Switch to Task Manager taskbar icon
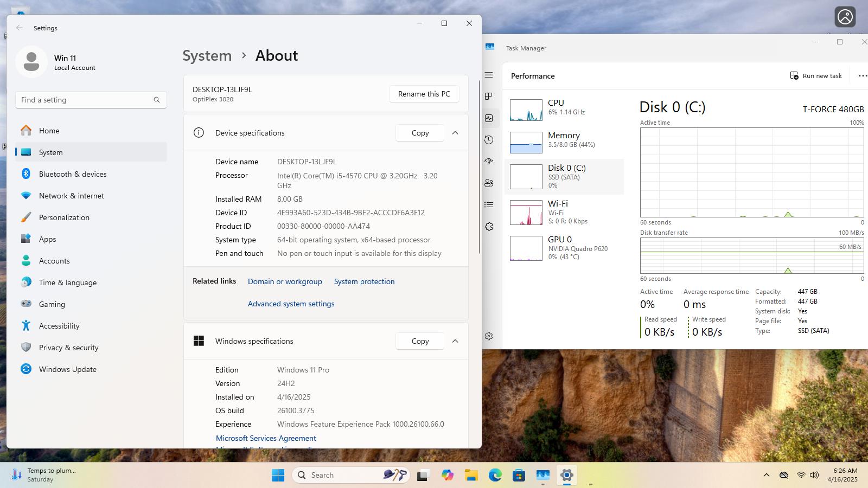Viewport: 868px width, 488px height. 542,475
